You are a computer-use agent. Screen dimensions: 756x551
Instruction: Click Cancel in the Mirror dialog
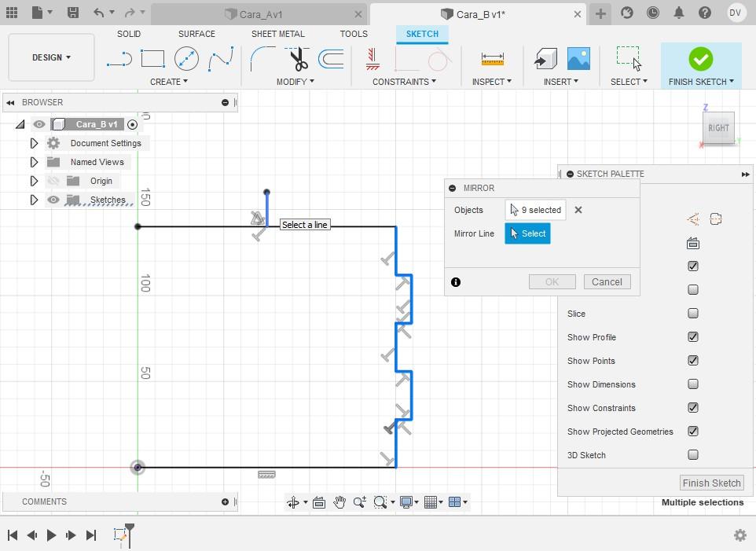tap(607, 282)
